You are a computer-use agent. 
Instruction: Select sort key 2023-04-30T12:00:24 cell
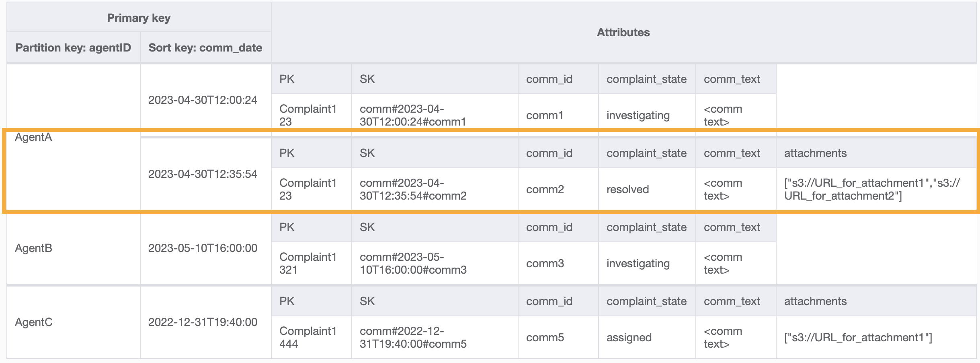pyautogui.click(x=203, y=100)
